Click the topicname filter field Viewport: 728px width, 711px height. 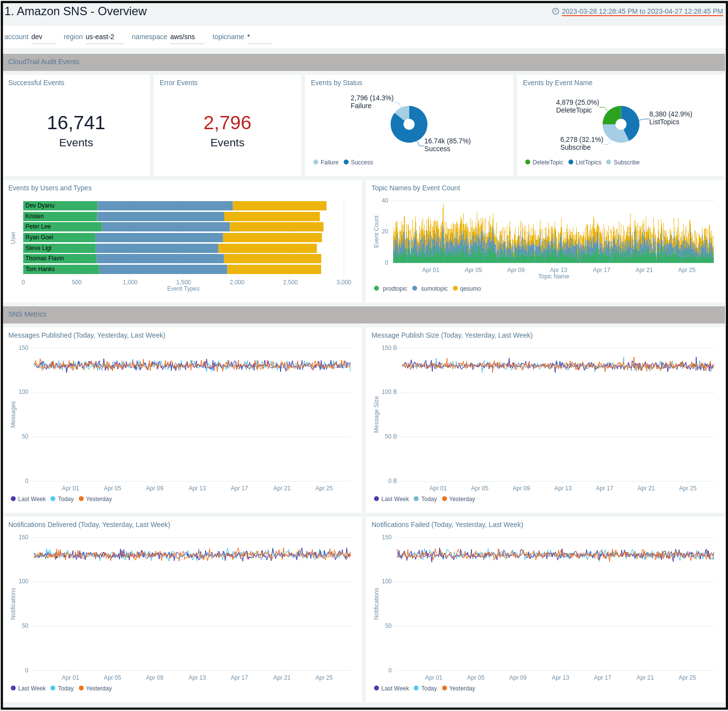click(258, 37)
